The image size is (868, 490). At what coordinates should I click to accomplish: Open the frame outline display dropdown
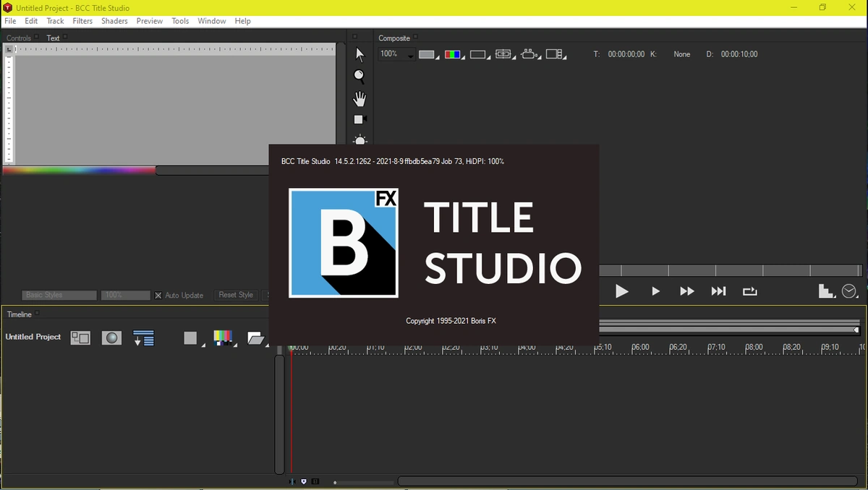click(x=480, y=54)
